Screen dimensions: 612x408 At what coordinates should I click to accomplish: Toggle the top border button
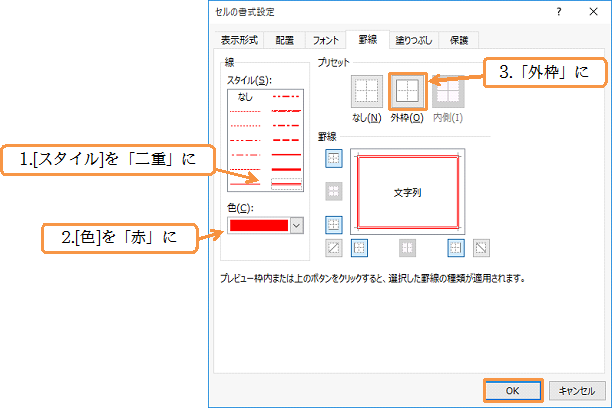pyautogui.click(x=333, y=158)
